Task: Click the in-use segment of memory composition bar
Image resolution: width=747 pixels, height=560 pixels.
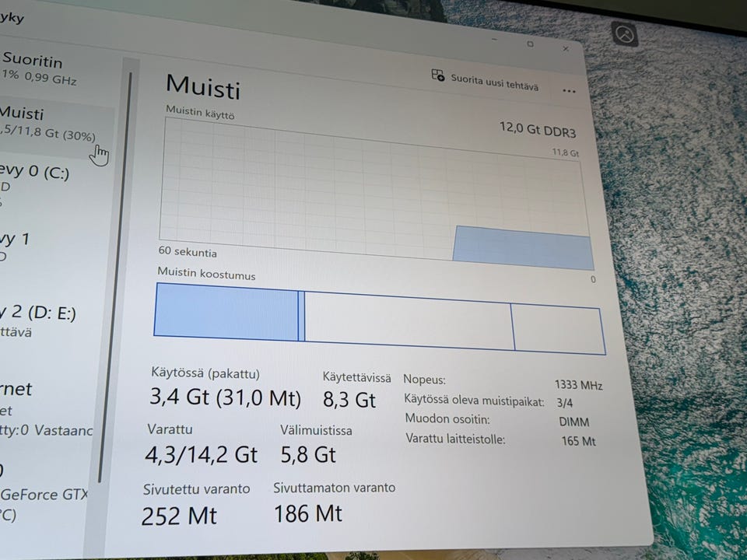Action: 226,312
